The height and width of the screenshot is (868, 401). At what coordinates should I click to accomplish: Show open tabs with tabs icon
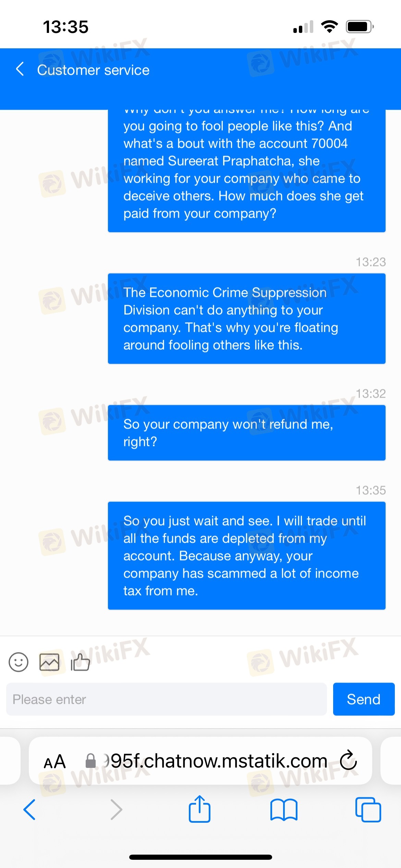pyautogui.click(x=368, y=810)
